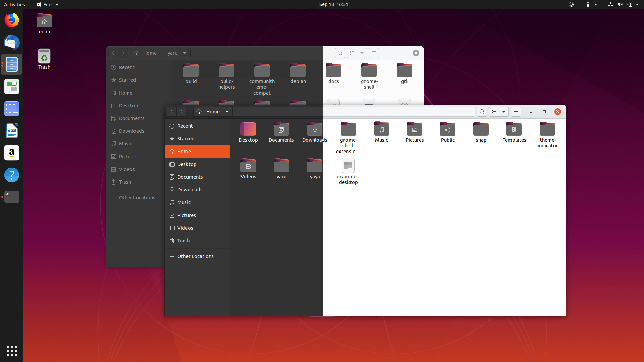Expand the yaru folder dropdown breadcrumb

click(x=184, y=53)
